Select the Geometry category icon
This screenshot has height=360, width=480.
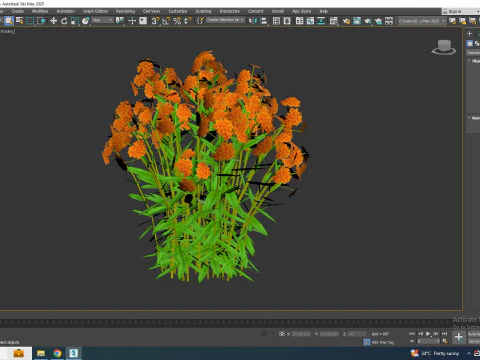(x=470, y=43)
